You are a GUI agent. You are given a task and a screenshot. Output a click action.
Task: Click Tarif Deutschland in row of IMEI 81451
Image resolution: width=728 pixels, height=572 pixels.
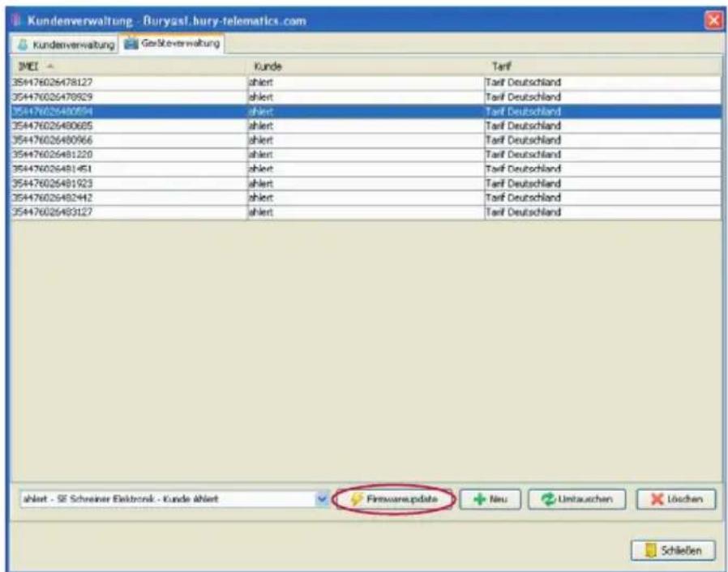(x=523, y=169)
